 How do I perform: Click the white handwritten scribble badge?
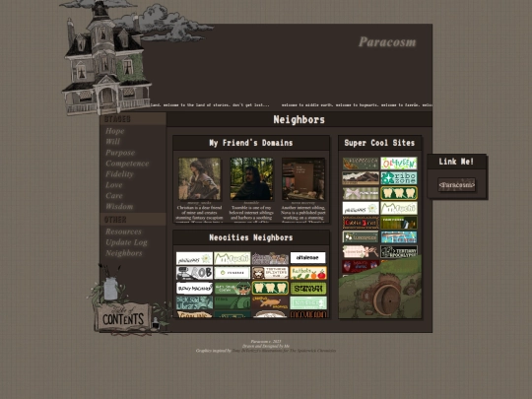pos(194,288)
